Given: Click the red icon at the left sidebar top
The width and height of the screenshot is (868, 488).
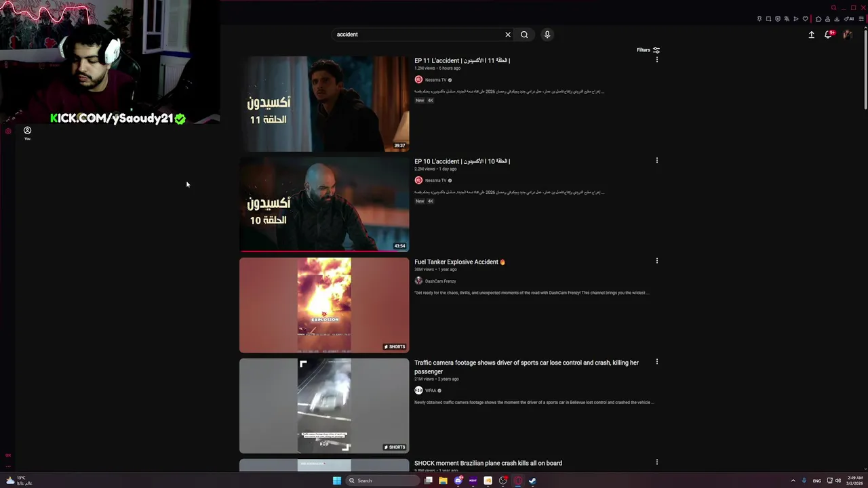Looking at the screenshot, I should point(8,131).
